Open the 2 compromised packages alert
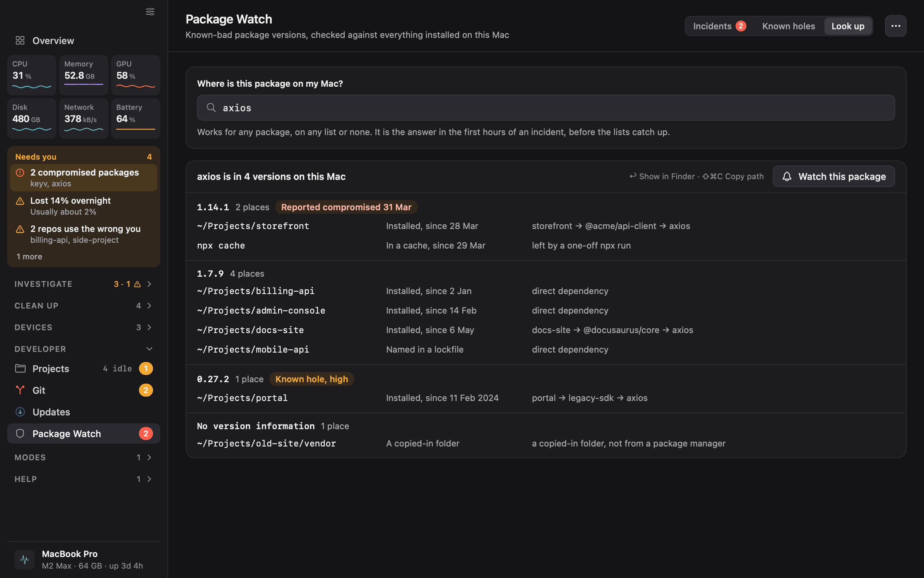This screenshot has height=578, width=924. click(x=84, y=178)
